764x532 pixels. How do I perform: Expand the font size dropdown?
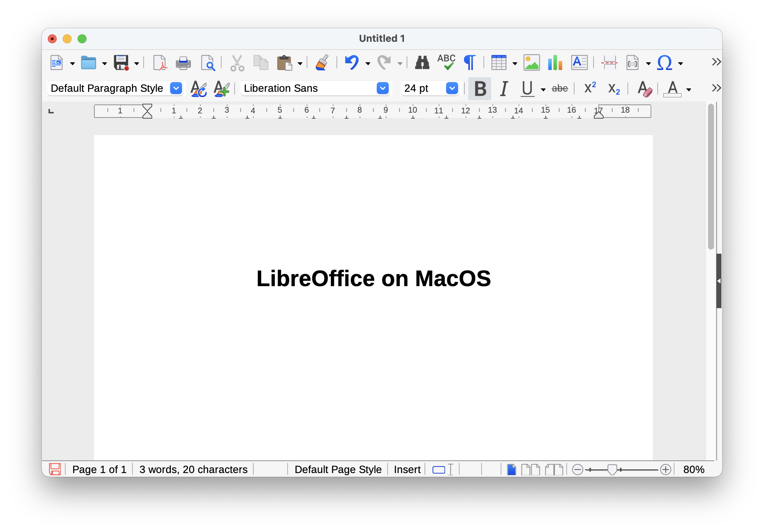(x=451, y=88)
